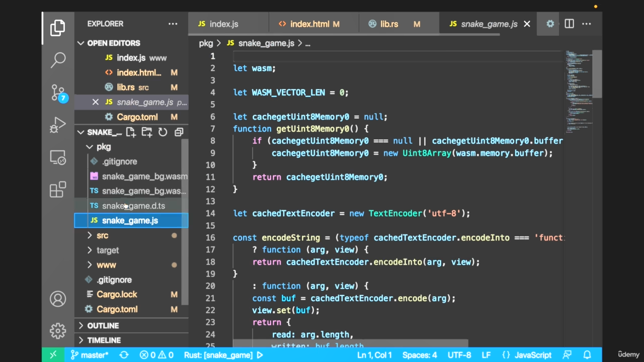Expand the target folder
This screenshot has height=362, width=644.
108,250
